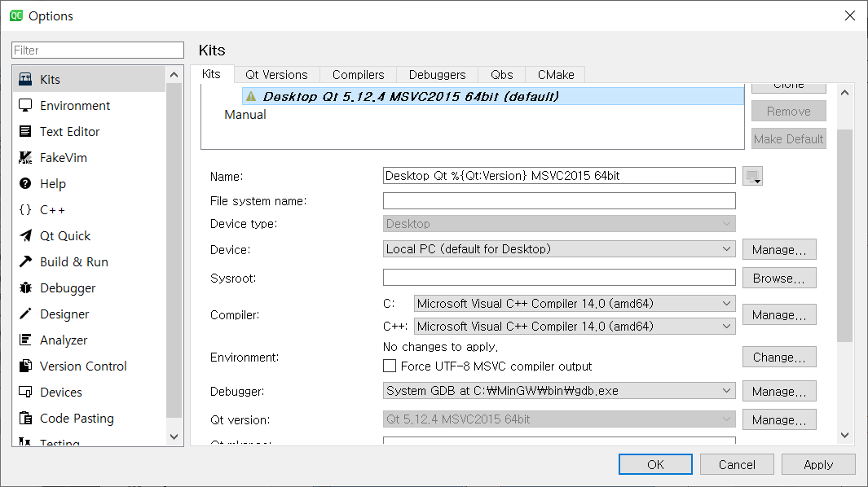This screenshot has width=868, height=487.
Task: Open Debugger settings bug icon
Action: pyautogui.click(x=25, y=287)
